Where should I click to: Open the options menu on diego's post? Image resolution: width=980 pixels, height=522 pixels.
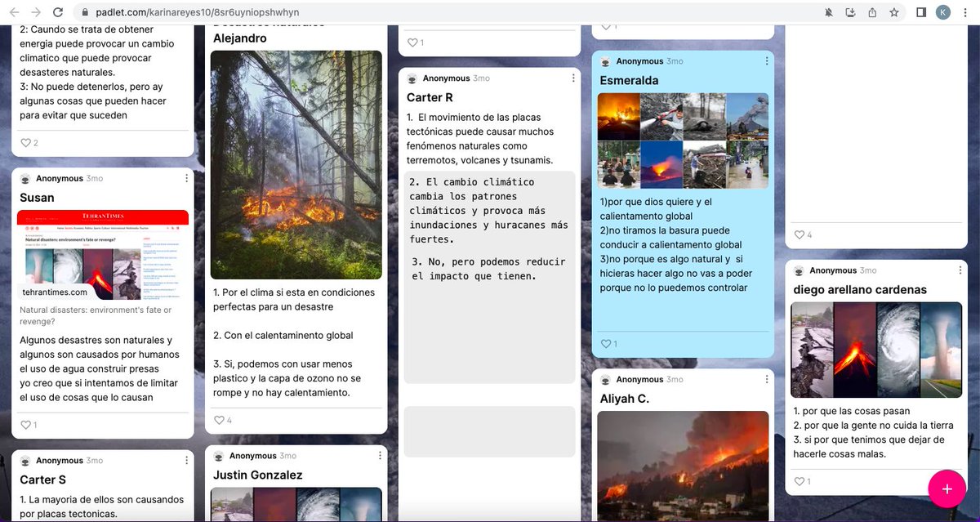coord(960,270)
